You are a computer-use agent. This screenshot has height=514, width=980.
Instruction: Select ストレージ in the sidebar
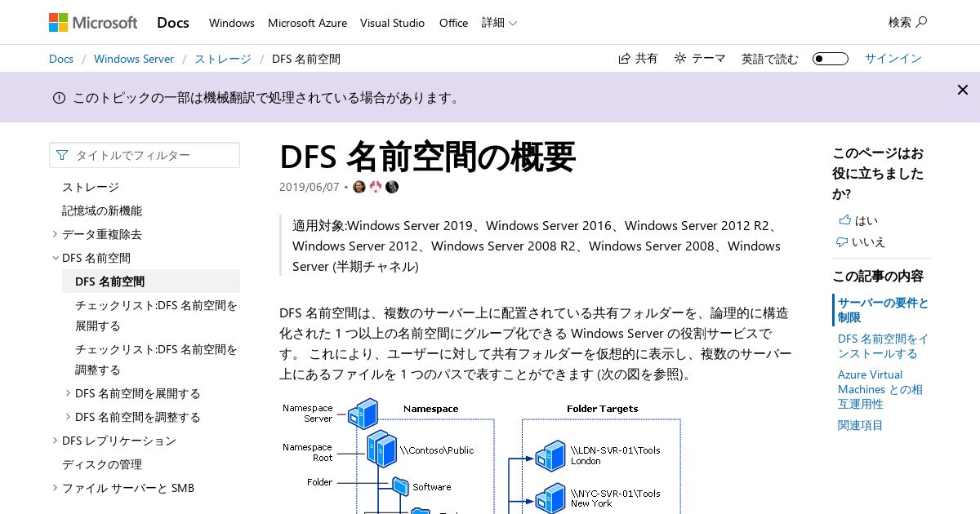[x=91, y=187]
